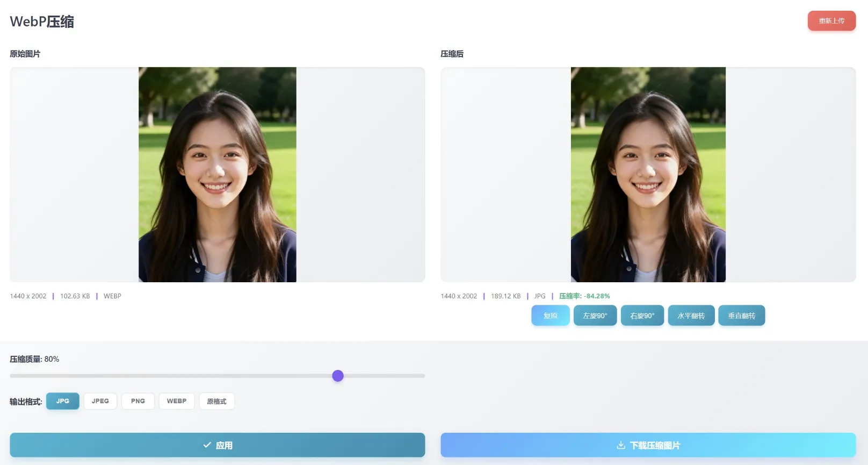Click the 压缩后 heading
The image size is (868, 465).
452,54
